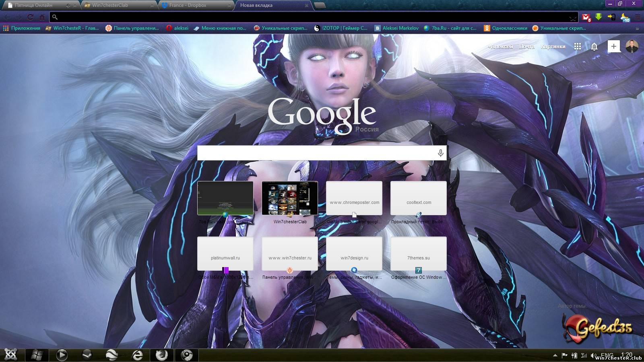
Task: Open the win7design.ru tile
Action: 354,254
